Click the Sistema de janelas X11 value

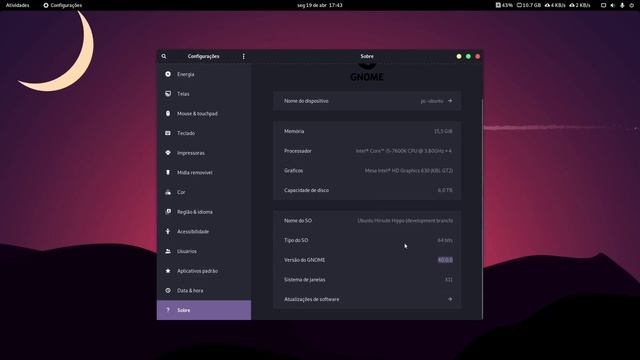(x=449, y=280)
